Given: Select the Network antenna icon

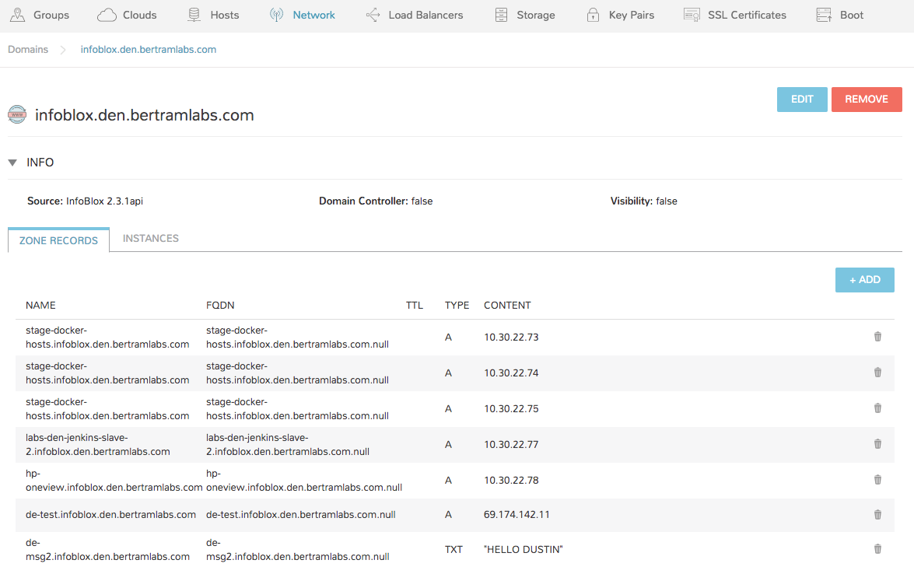Looking at the screenshot, I should tap(276, 15).
